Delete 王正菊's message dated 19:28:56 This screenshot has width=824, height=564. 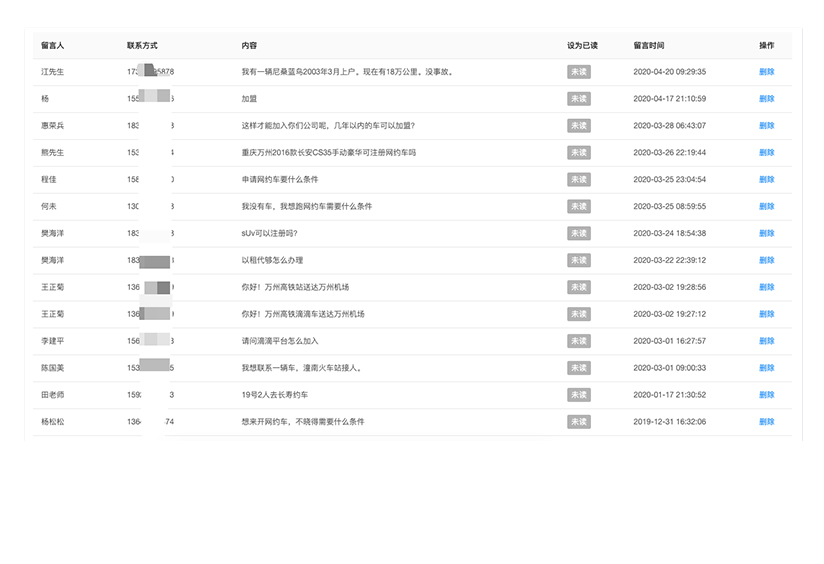[766, 287]
